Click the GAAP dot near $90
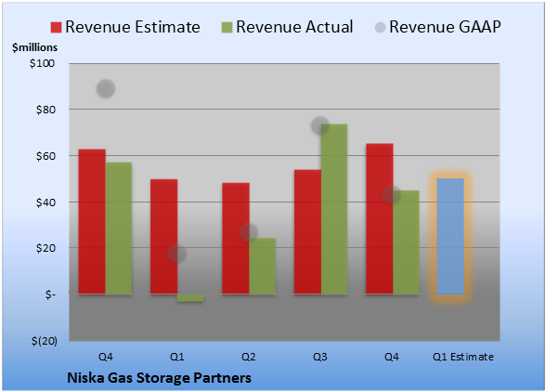 click(106, 88)
